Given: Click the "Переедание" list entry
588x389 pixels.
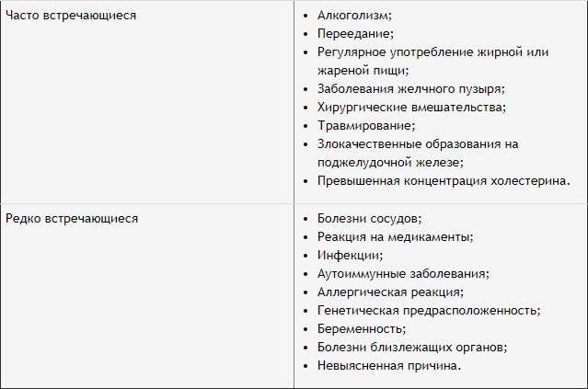Looking at the screenshot, I should click(354, 34).
